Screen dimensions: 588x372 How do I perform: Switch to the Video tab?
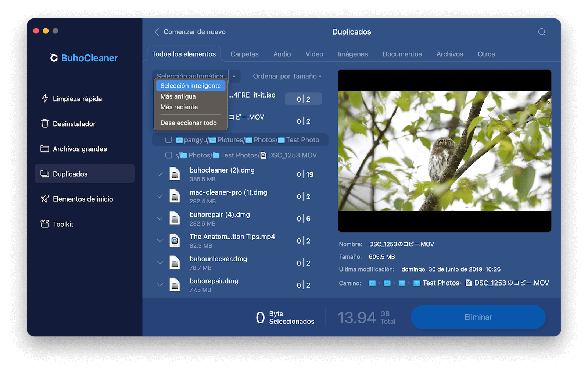click(x=314, y=54)
